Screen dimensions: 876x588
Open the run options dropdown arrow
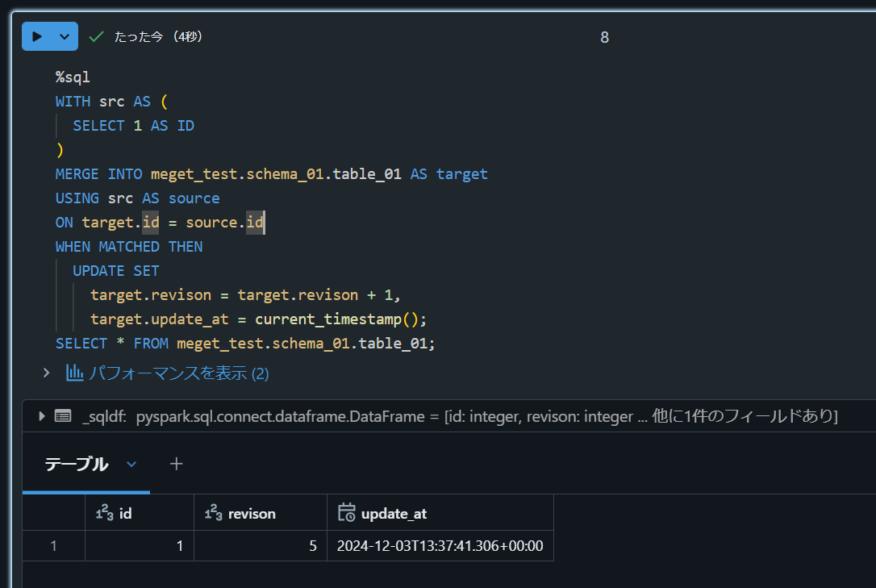pyautogui.click(x=65, y=37)
